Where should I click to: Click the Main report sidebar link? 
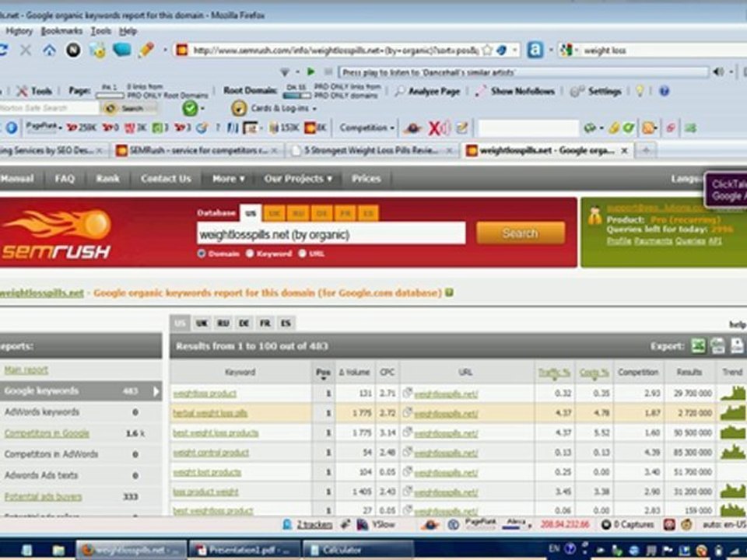(x=26, y=370)
